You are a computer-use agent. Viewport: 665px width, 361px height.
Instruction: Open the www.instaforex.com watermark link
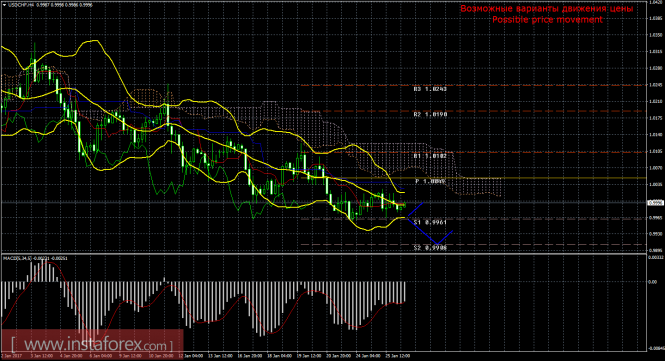92,344
